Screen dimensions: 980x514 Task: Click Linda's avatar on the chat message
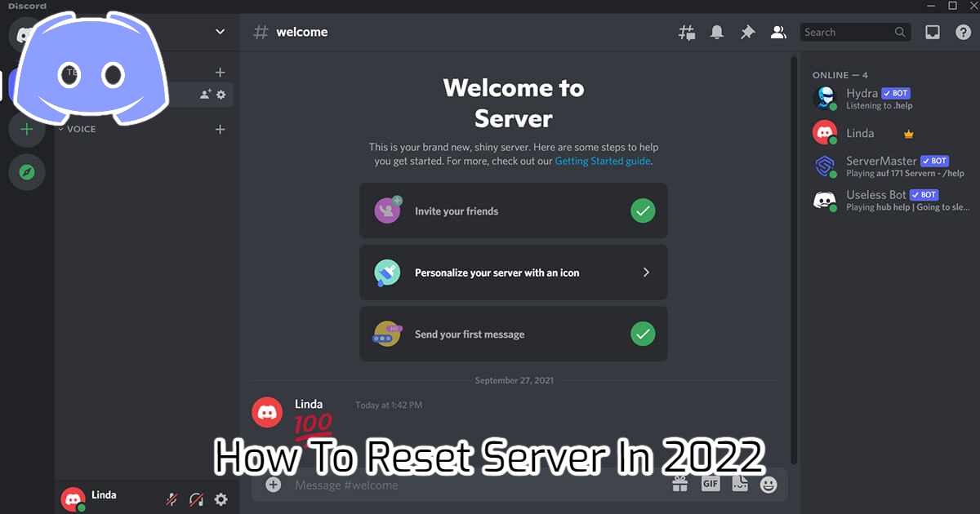click(x=268, y=413)
